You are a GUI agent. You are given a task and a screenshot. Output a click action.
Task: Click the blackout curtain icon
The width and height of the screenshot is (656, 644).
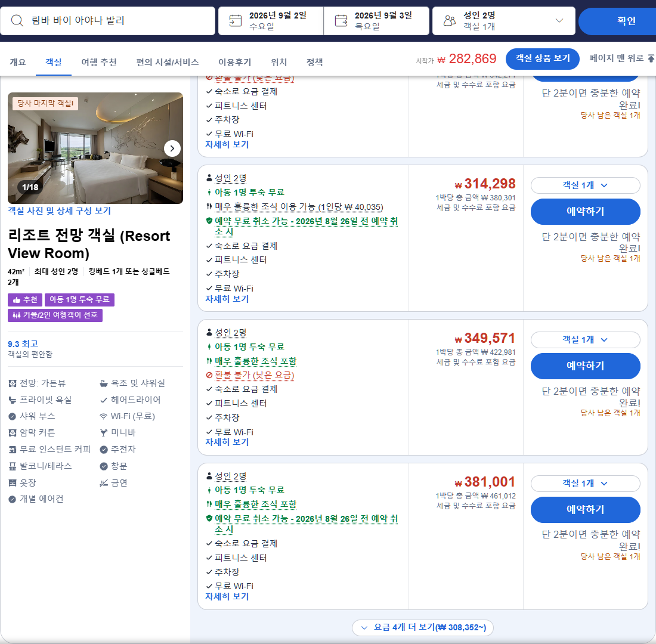coord(13,433)
